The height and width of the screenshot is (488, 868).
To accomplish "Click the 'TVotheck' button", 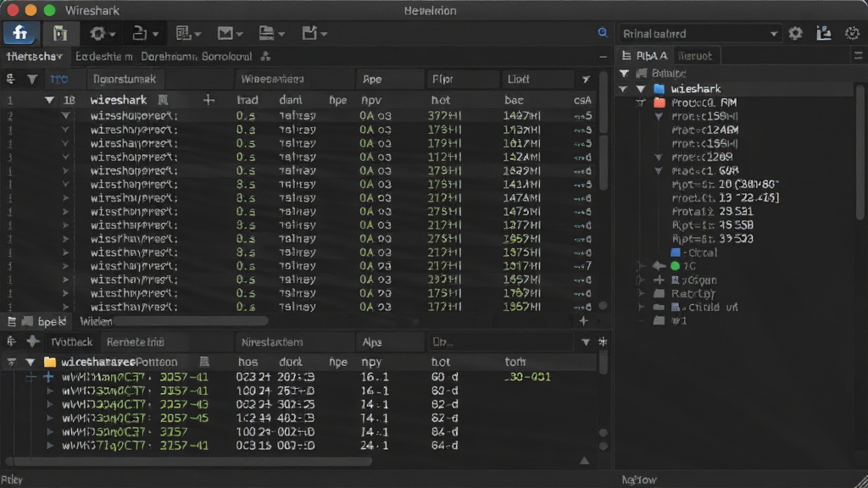I will pyautogui.click(x=71, y=342).
